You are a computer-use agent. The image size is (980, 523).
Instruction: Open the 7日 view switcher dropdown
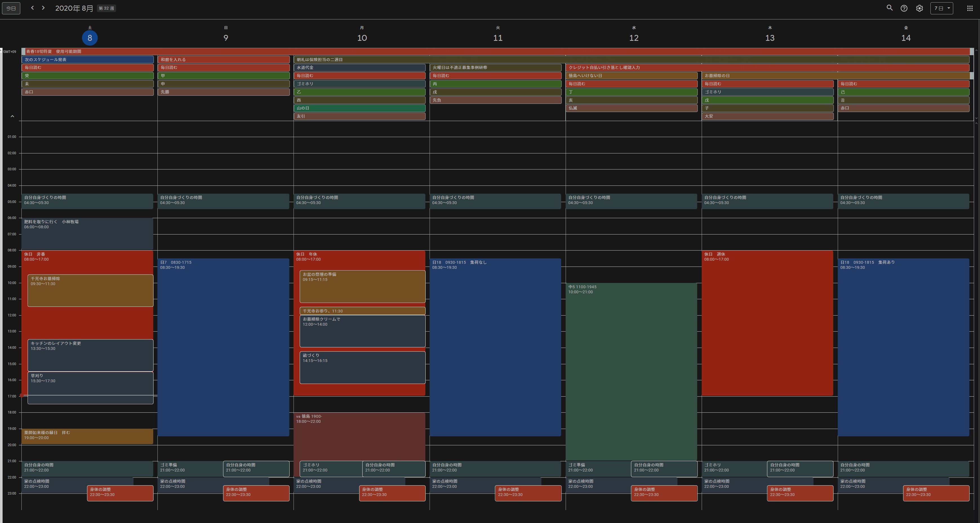(x=941, y=8)
